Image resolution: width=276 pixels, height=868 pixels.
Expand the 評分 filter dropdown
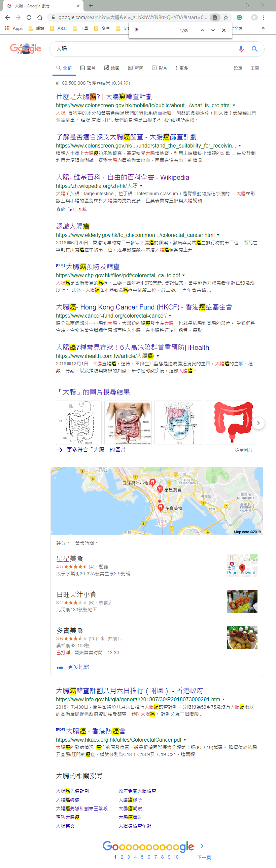pyautogui.click(x=63, y=543)
